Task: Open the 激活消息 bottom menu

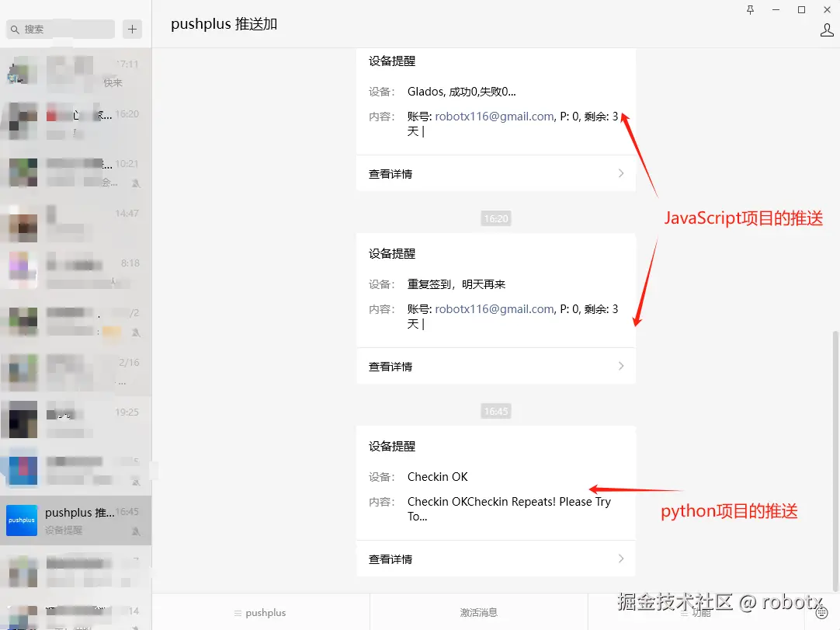Action: coord(478,612)
